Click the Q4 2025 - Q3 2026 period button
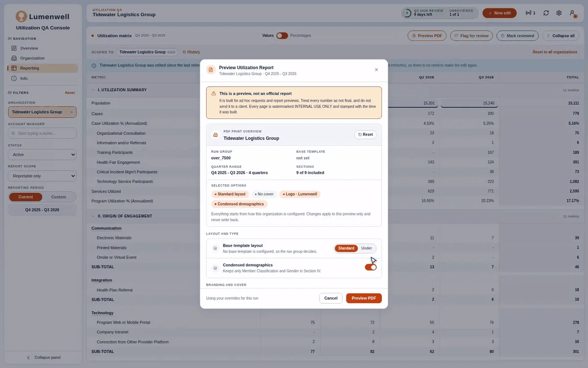This screenshot has width=588, height=368. tap(42, 210)
